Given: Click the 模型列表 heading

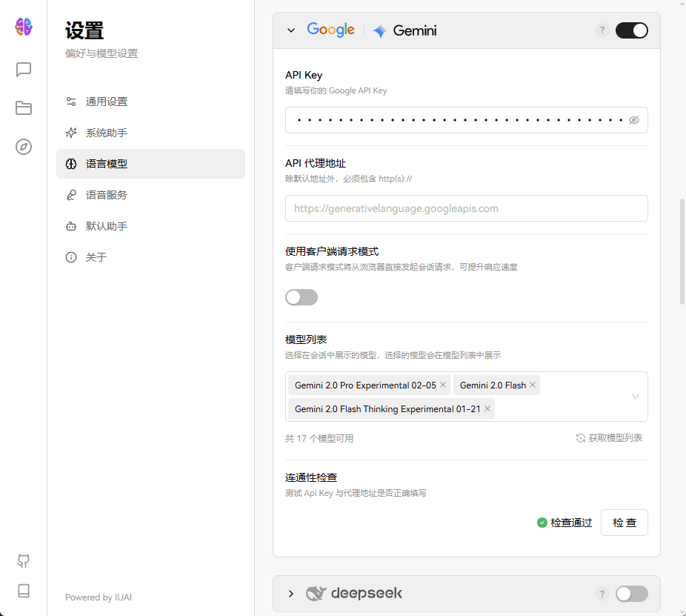Looking at the screenshot, I should (x=306, y=340).
